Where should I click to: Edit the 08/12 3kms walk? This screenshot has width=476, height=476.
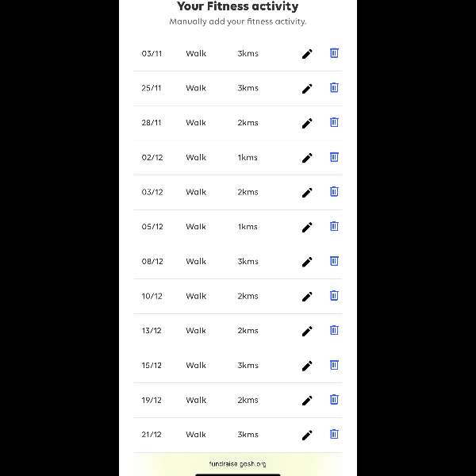point(307,262)
